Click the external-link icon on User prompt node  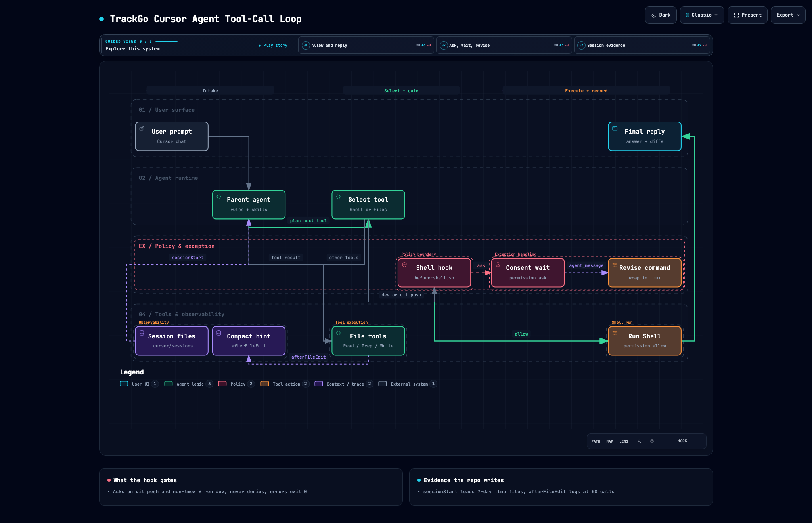click(142, 128)
